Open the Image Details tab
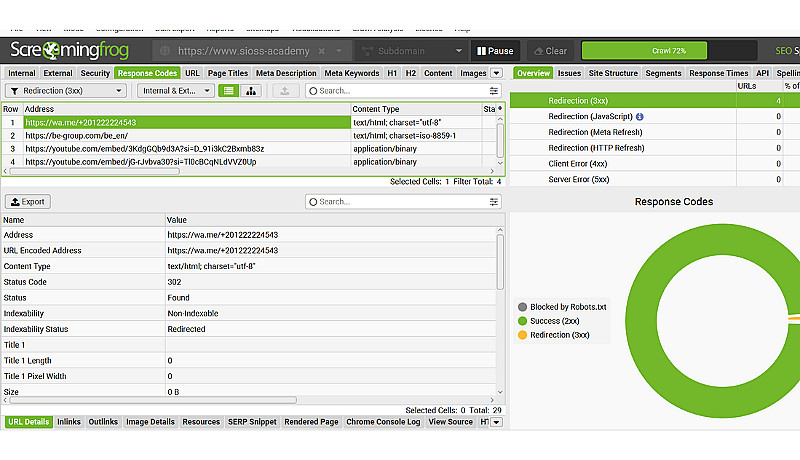The height and width of the screenshot is (460, 800). click(x=151, y=422)
